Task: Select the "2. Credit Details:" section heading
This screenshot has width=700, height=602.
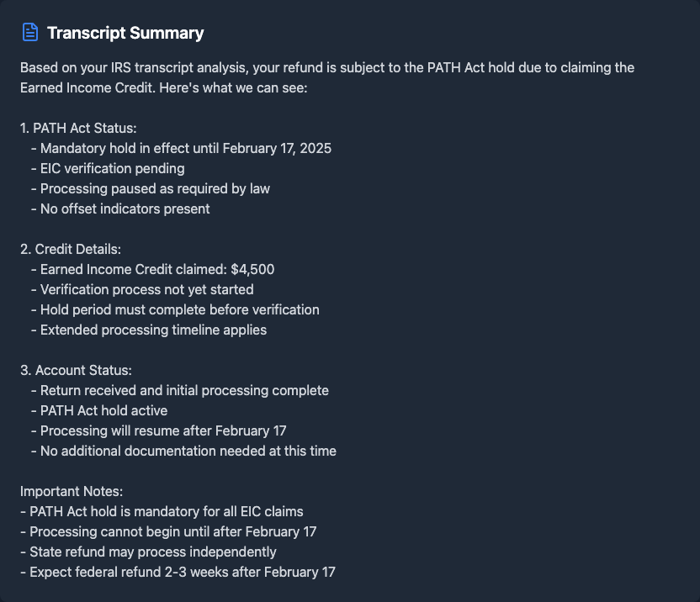Action: (x=71, y=249)
